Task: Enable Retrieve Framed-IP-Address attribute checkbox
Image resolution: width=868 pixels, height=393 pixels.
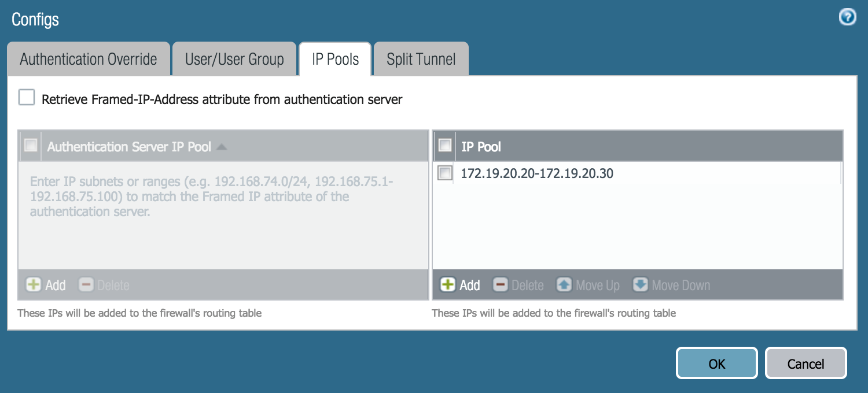Action: (27, 98)
